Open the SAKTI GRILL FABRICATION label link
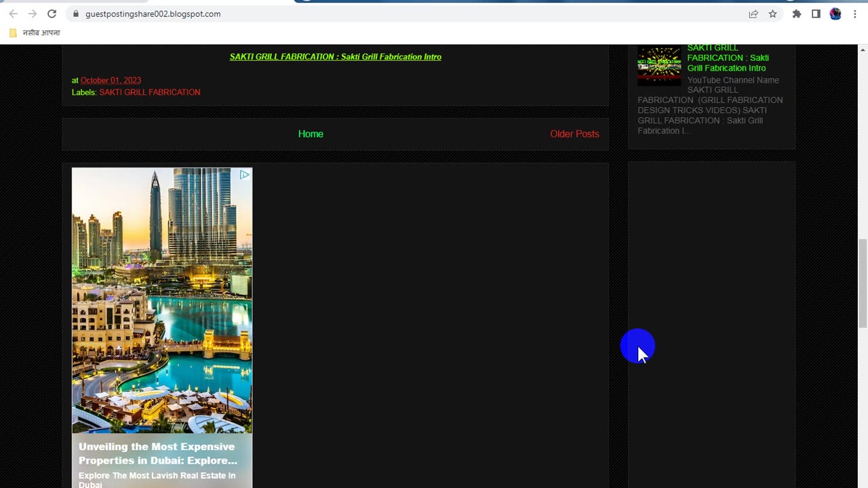 click(x=150, y=92)
